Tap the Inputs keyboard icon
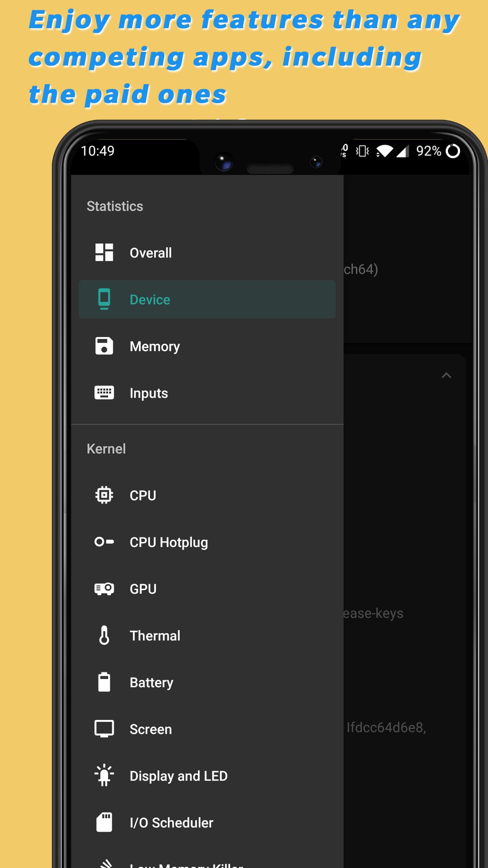This screenshot has height=868, width=488. click(x=104, y=393)
